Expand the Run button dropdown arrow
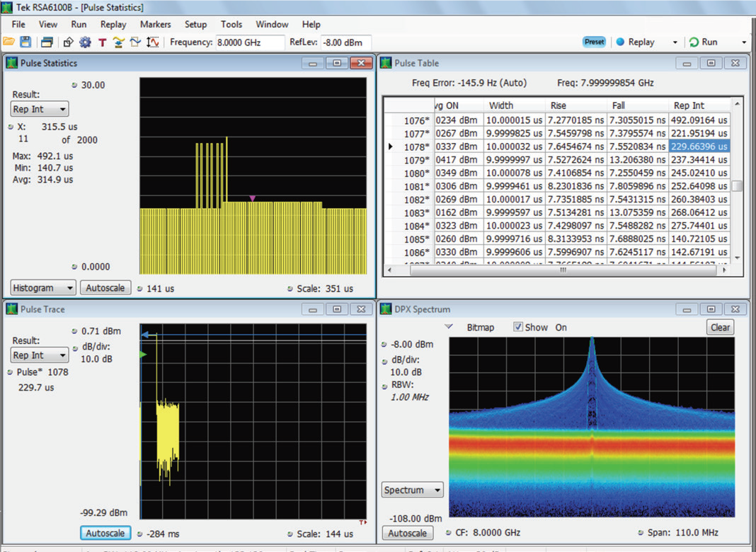This screenshot has height=552, width=756. click(744, 42)
